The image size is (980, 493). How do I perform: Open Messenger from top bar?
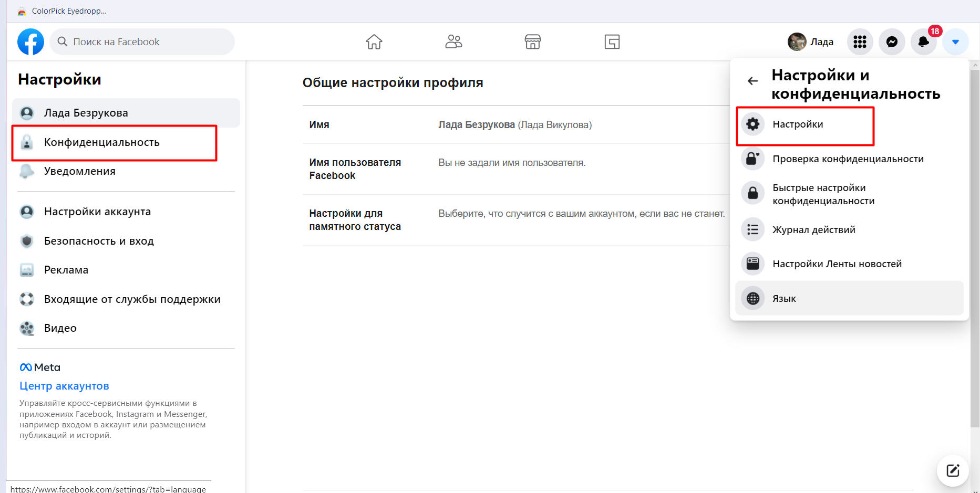[892, 41]
